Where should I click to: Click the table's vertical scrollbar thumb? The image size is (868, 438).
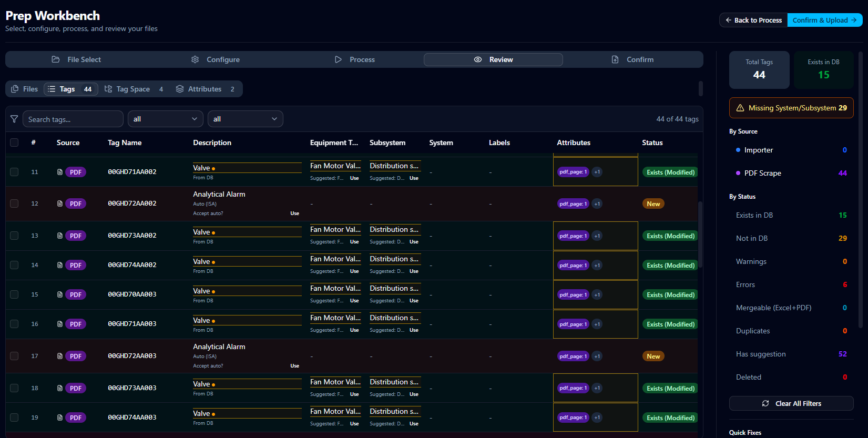[700, 234]
